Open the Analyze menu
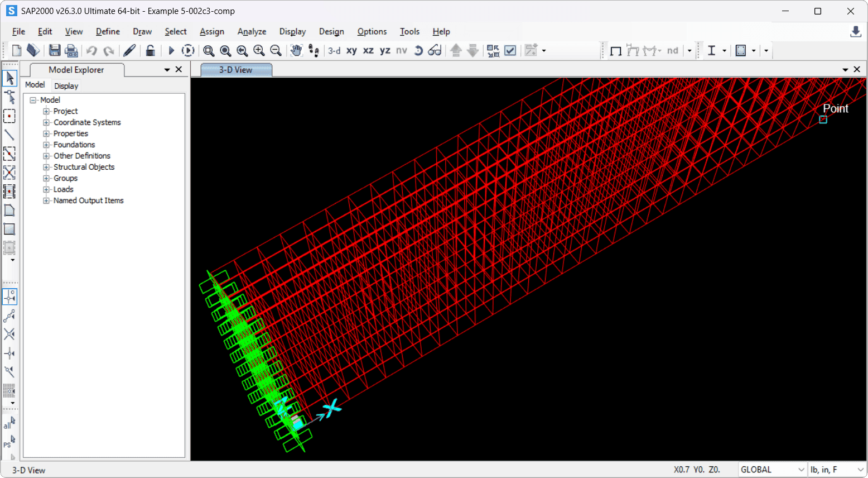 click(252, 32)
